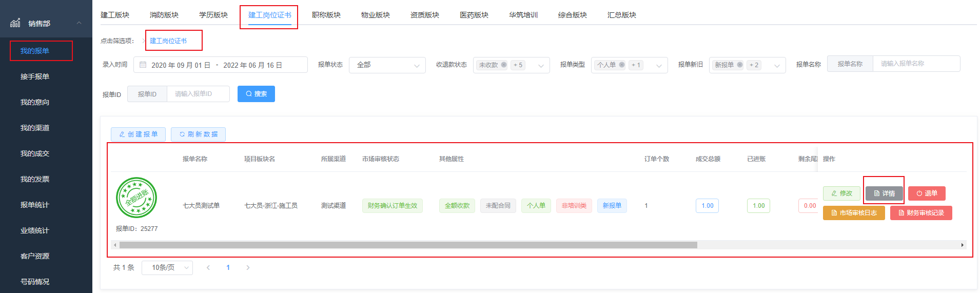Viewport: 980px width, 293px height.
Task: Open the 报单状态 dropdown showing 全部
Action: (387, 65)
